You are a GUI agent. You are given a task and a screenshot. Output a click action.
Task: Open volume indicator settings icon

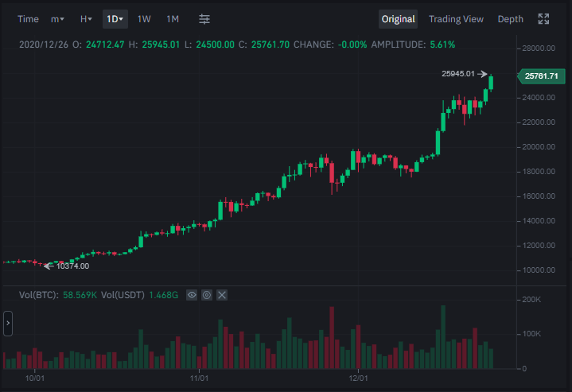tap(207, 295)
